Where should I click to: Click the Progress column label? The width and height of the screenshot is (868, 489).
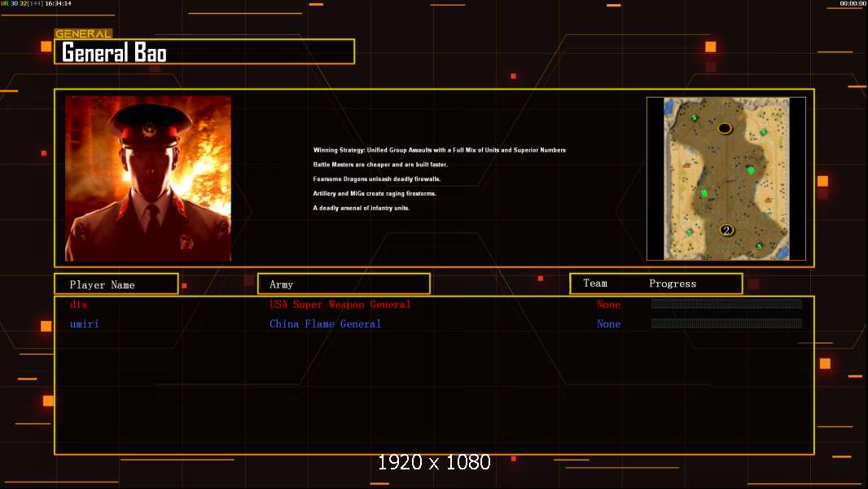point(673,284)
